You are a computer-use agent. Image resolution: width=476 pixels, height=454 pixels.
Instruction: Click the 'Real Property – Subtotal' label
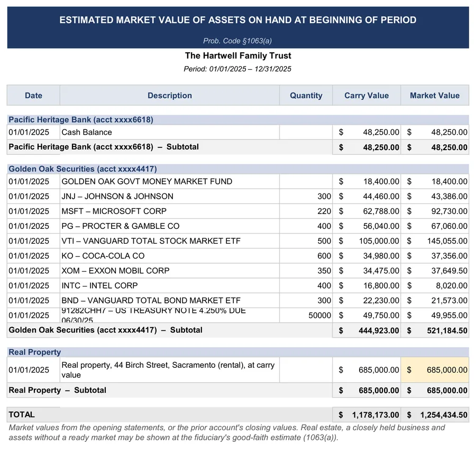(57, 390)
